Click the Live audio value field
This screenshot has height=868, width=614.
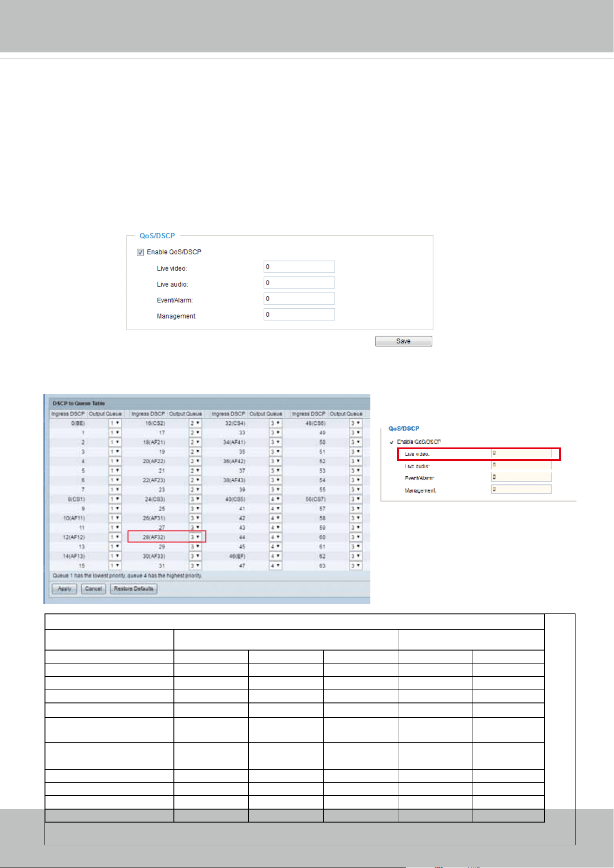(299, 283)
